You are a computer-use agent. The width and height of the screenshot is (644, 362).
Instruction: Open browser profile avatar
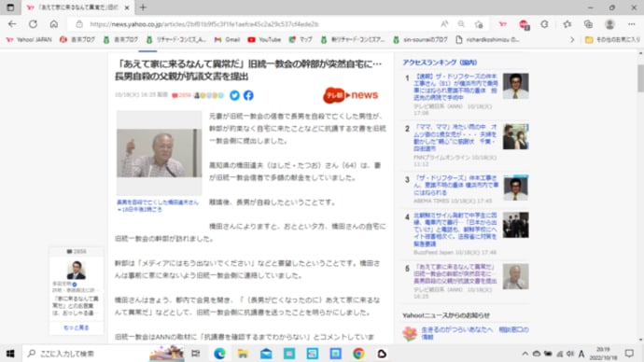point(609,24)
